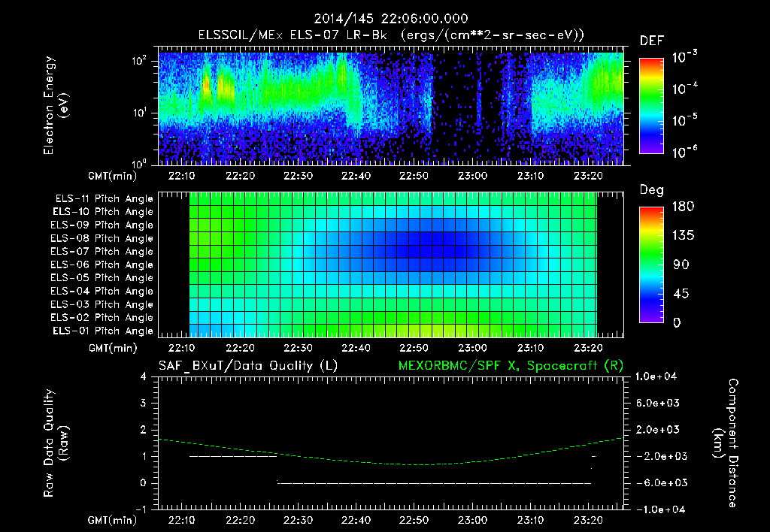Click the "DEF" color bar label
The width and height of the screenshot is (770, 532).
[x=652, y=41]
